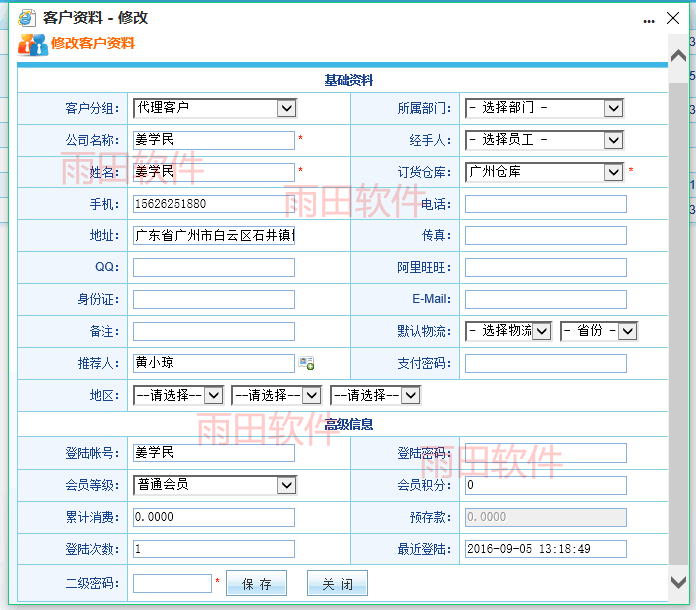This screenshot has width=696, height=610.
Task: Click the 会员积分 points field
Action: click(546, 485)
